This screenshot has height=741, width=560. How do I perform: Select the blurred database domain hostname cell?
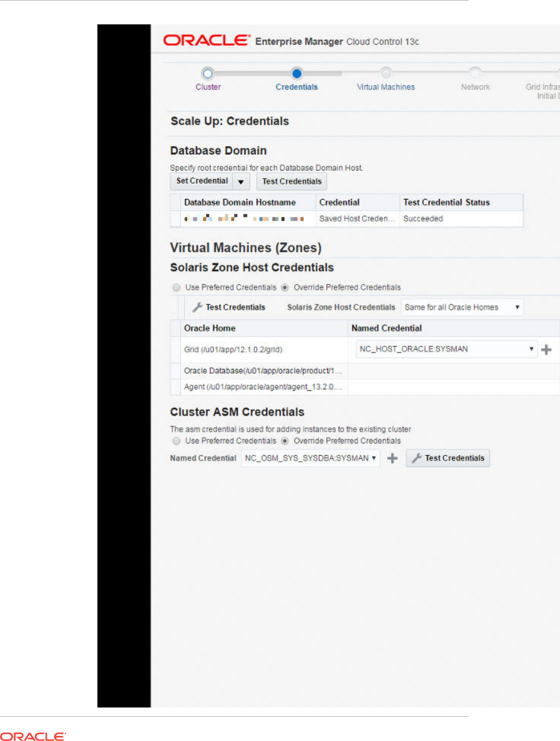[x=248, y=218]
